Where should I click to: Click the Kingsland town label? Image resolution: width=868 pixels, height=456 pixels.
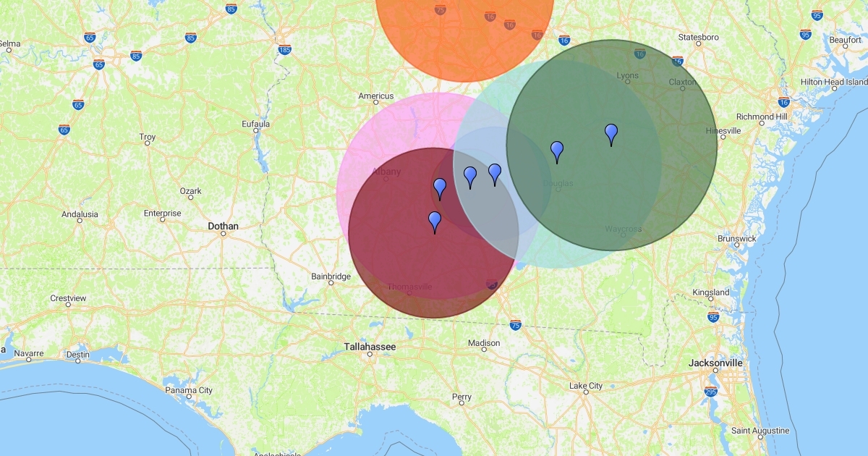point(711,292)
